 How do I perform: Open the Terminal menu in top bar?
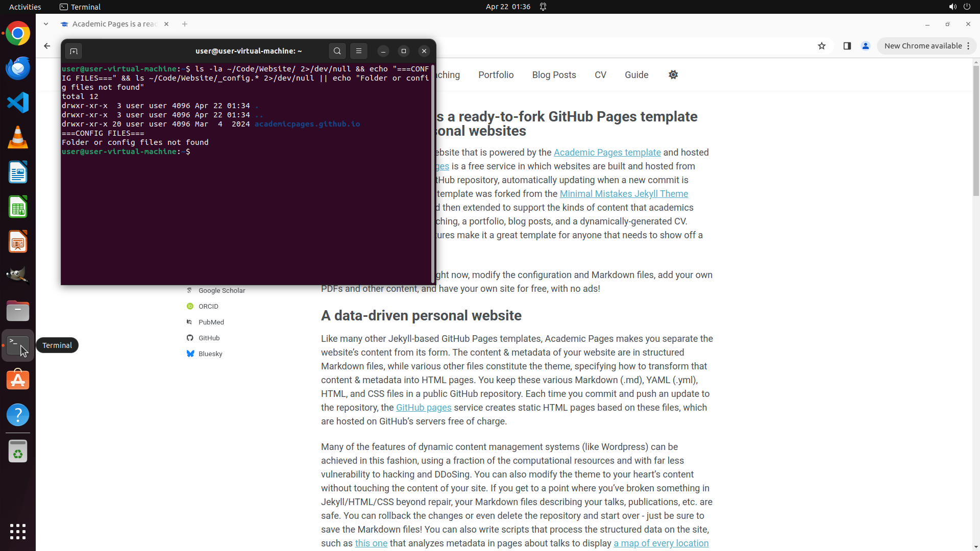point(80,7)
